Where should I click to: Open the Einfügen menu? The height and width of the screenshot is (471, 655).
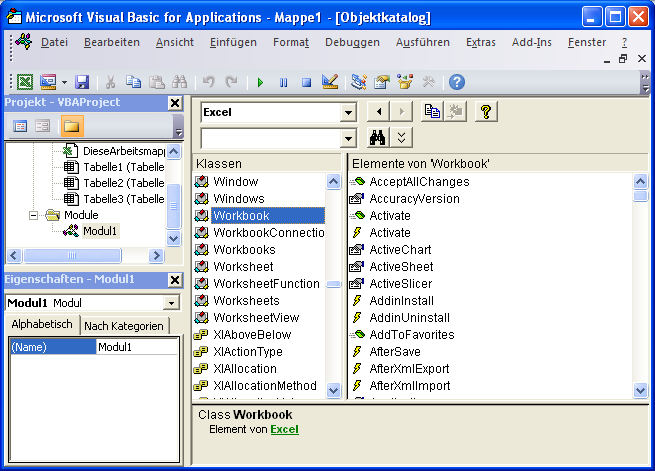point(233,42)
